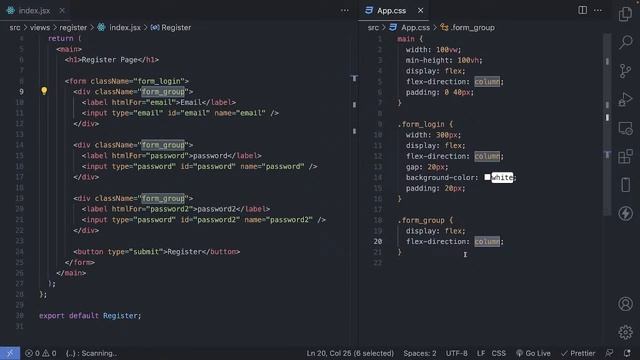This screenshot has width=640, height=360.
Task: Click the highlighted column value on line 20
Action: pos(487,241)
